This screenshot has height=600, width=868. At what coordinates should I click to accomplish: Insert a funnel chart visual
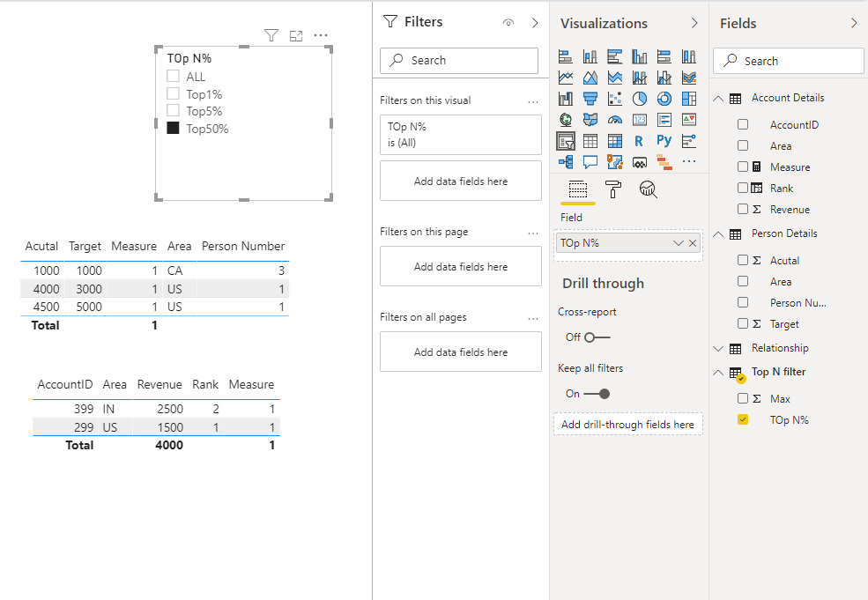tap(590, 99)
